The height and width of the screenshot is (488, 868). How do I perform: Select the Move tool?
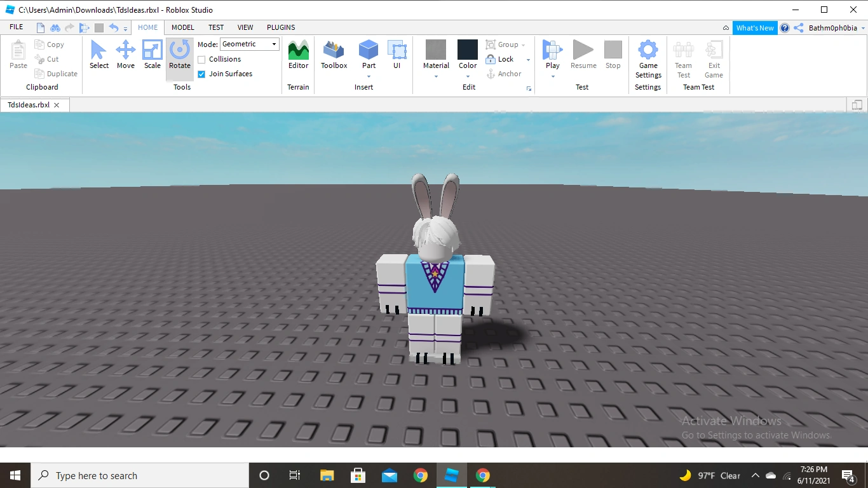coord(125,54)
